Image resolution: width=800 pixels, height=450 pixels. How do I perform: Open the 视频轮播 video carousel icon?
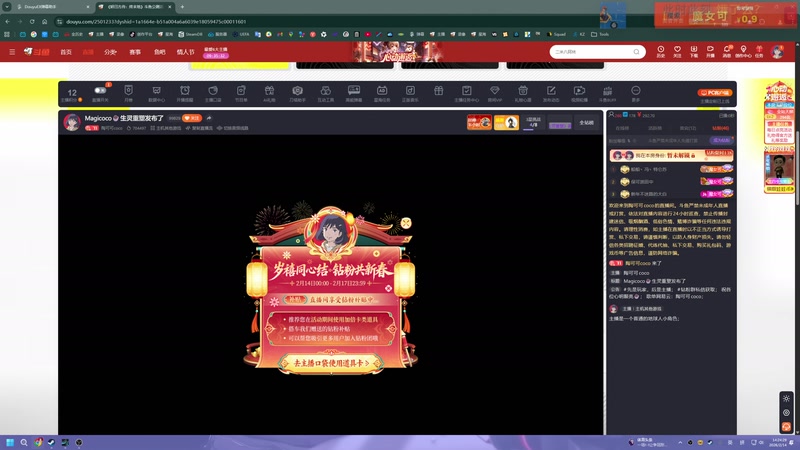click(579, 90)
